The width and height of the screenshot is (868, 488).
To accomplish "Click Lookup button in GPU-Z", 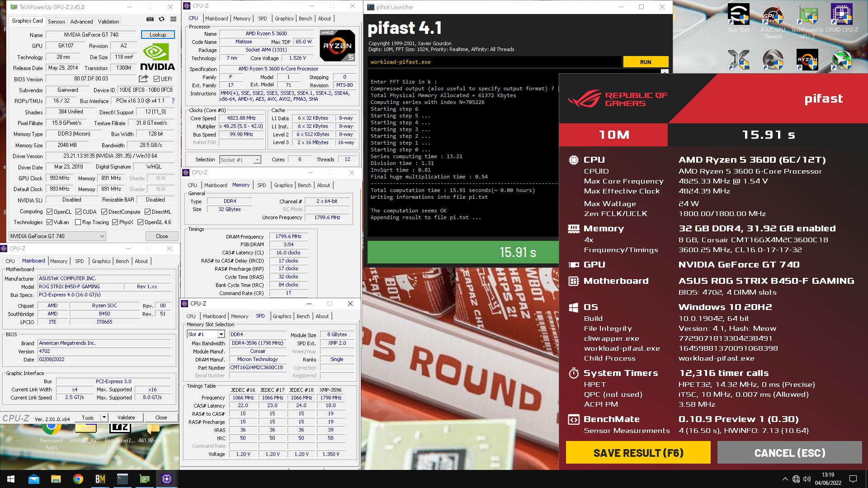I will [x=158, y=34].
